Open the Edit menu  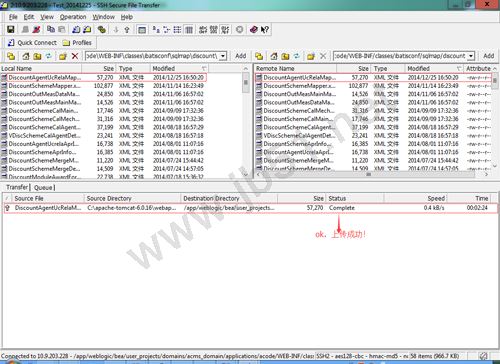tap(29, 17)
